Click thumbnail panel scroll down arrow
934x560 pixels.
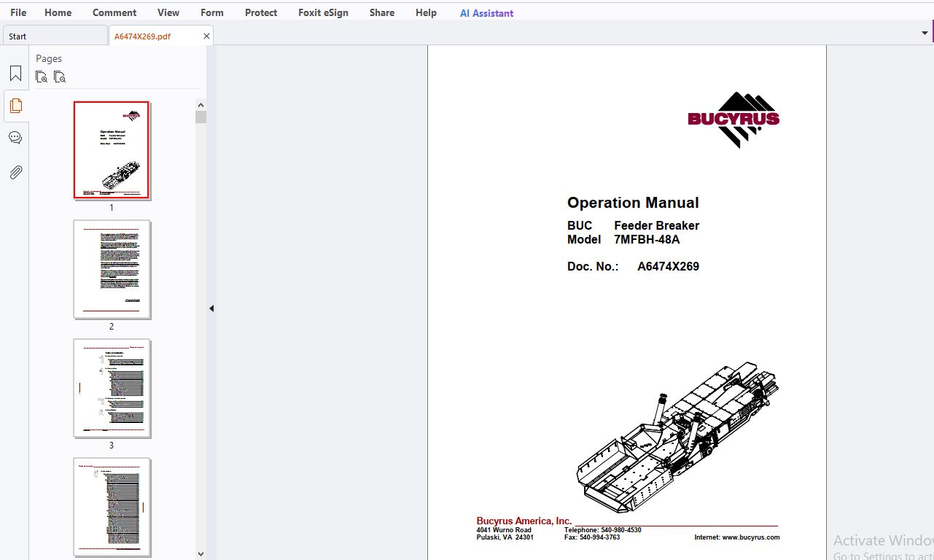point(201,553)
